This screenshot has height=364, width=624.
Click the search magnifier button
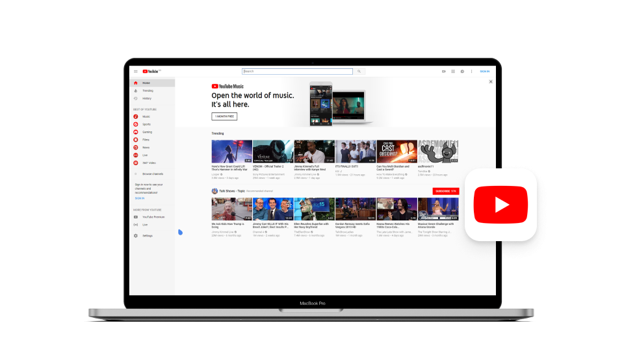[x=359, y=71]
